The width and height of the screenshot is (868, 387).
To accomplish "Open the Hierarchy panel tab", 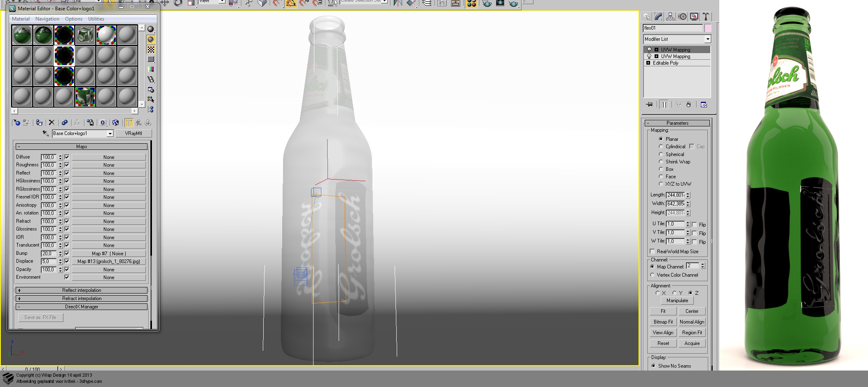I will pos(670,16).
